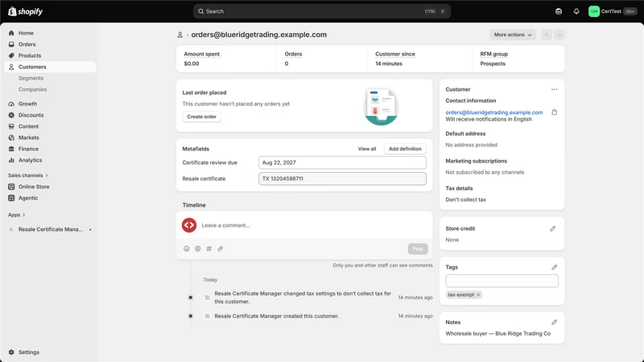The height and width of the screenshot is (362, 644).
Task: Click the search bar
Action: [321, 11]
